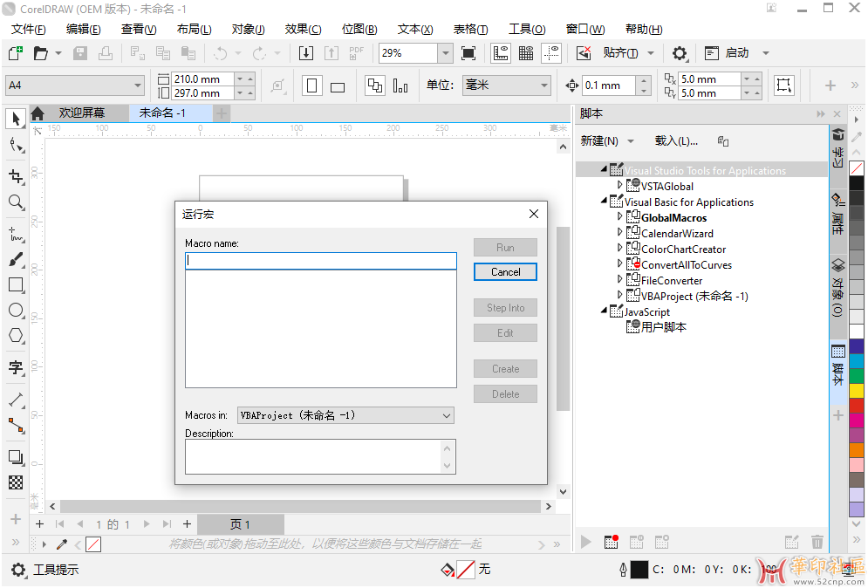Select ColorChartCreator in script tree
Screen dimensions: 868x588
point(683,250)
